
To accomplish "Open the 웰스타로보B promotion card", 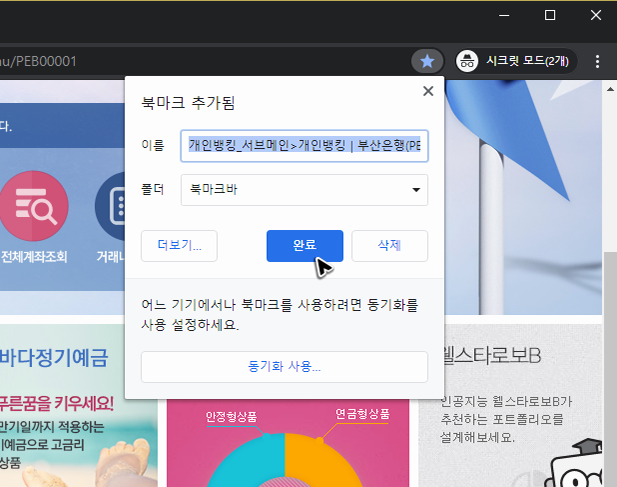I will (x=510, y=405).
